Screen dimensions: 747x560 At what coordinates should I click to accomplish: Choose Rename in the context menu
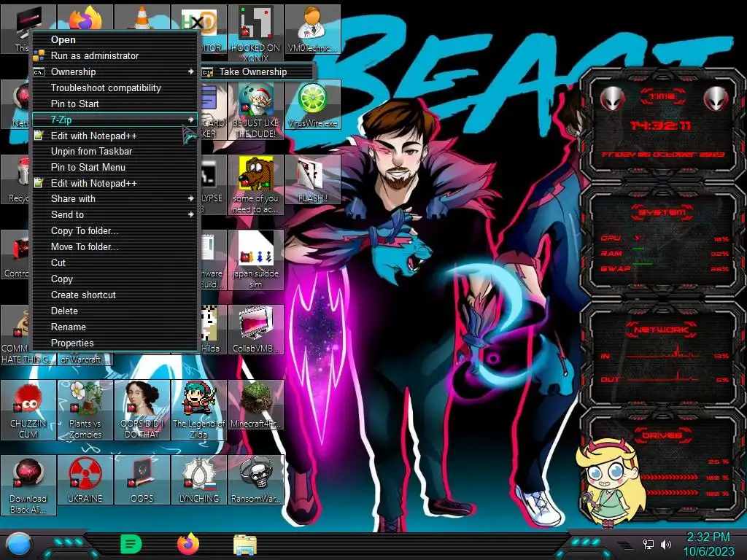click(x=115, y=327)
